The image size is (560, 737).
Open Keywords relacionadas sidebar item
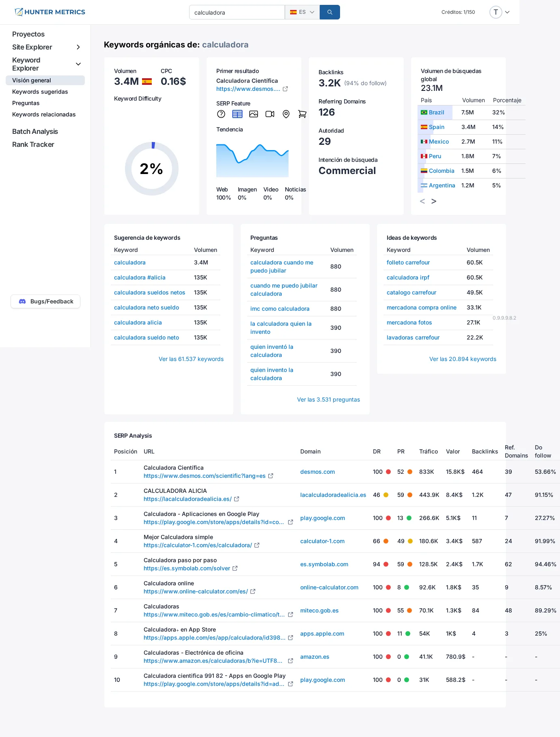tap(44, 114)
